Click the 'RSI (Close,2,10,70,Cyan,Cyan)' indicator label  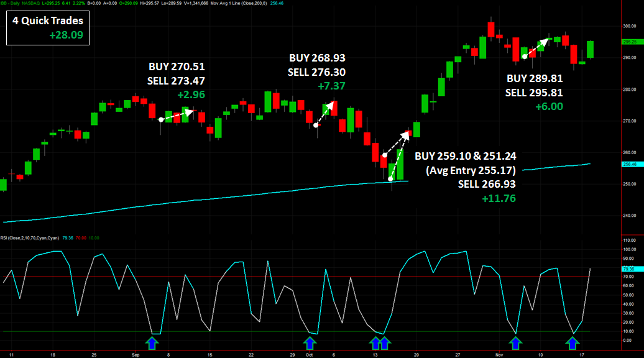tap(30, 238)
